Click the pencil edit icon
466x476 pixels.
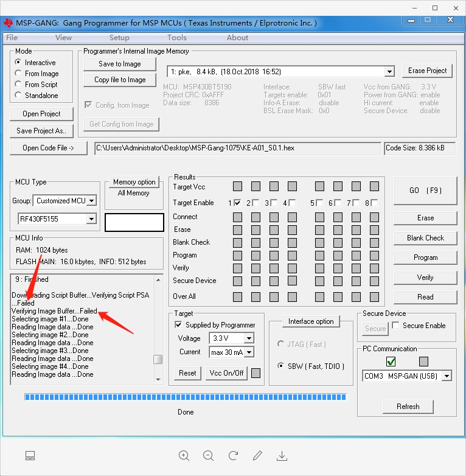(257, 455)
